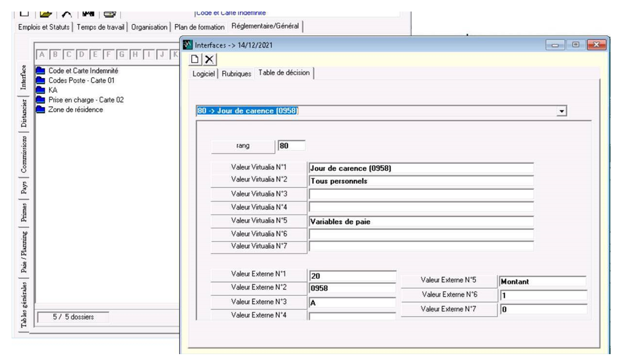
Task: Click the 'Valeur Externe N°2' field with 0958
Action: (x=352, y=288)
